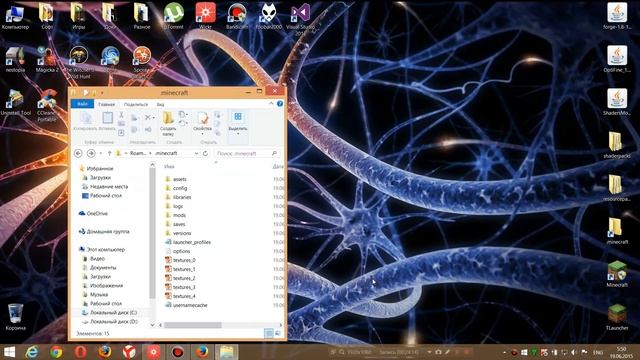The height and width of the screenshot is (360, 640).
Task: Switch to the Вид ribbon tab
Action: click(160, 104)
